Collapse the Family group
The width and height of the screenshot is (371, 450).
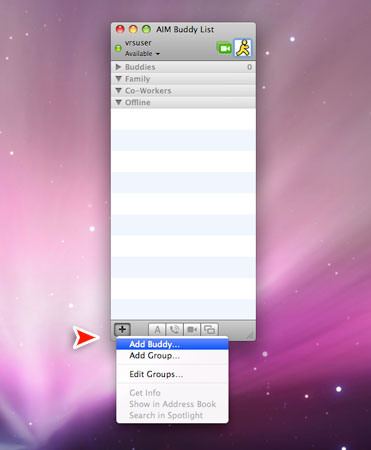[x=118, y=79]
